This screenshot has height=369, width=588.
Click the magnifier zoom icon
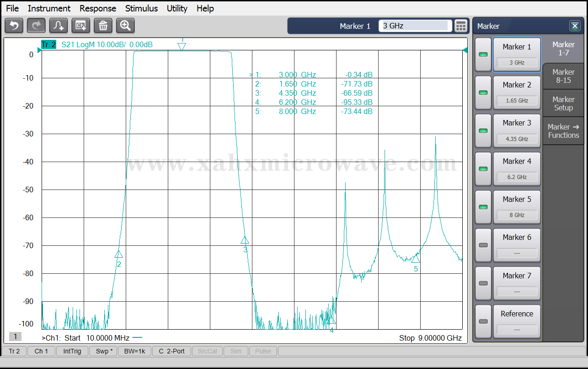tap(125, 26)
